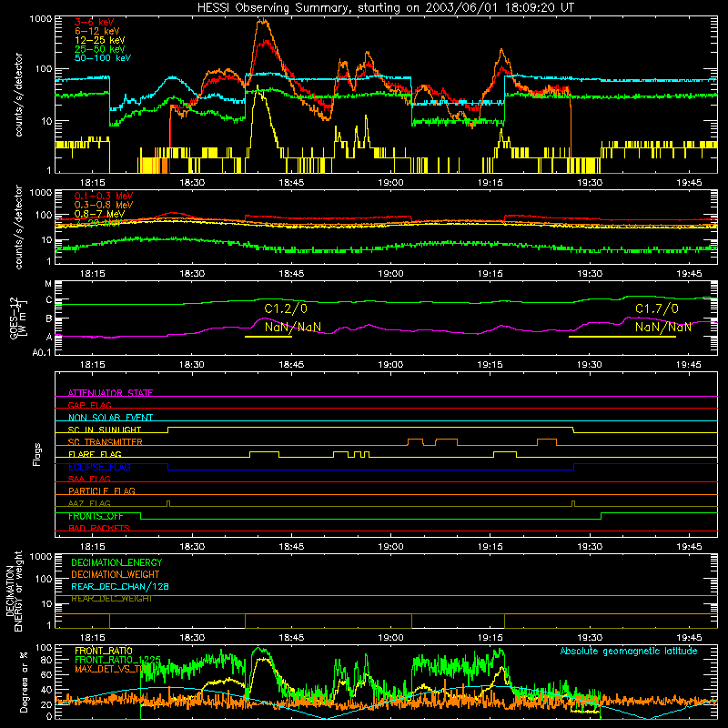Click the 'FRONT_RATIO_1225' green legend label
The image size is (728, 728).
[117, 660]
